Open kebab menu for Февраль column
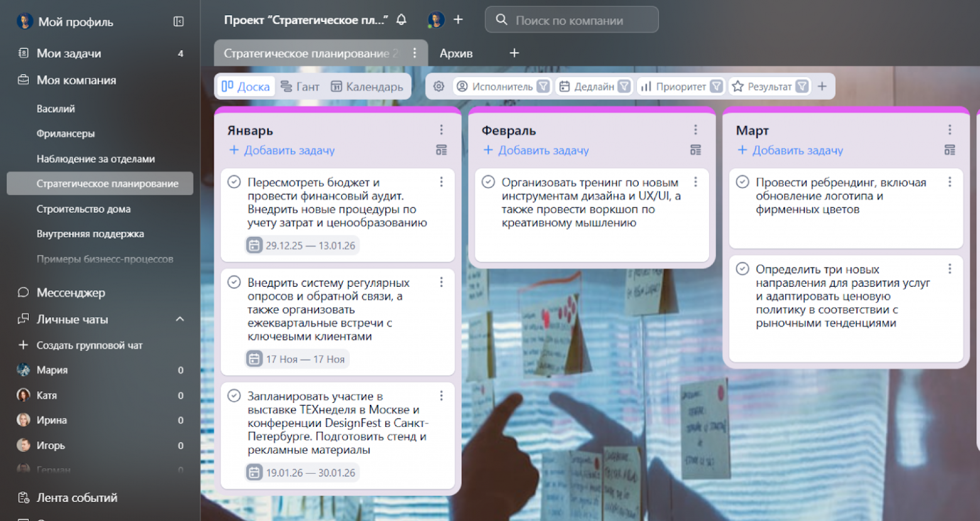The height and width of the screenshot is (521, 980). click(x=696, y=130)
